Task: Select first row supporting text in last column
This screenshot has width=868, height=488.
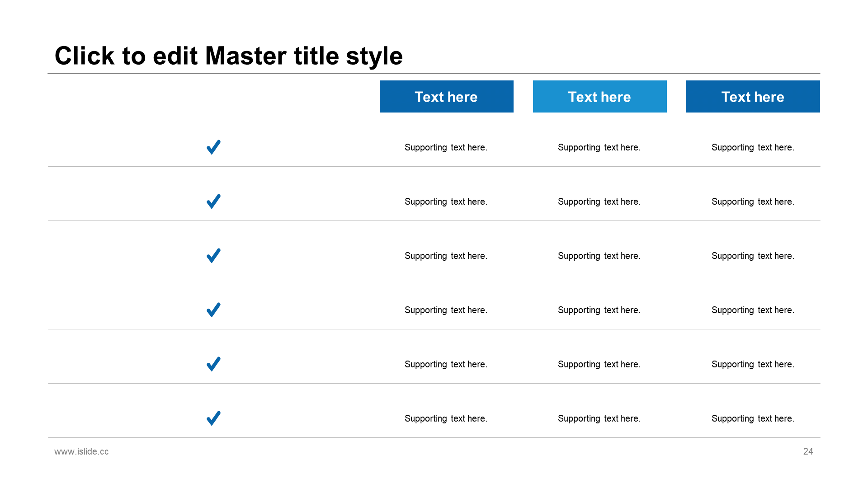Action: pos(753,147)
